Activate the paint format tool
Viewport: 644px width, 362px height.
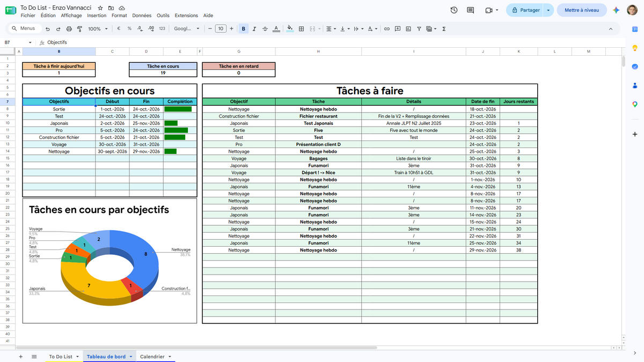pyautogui.click(x=79, y=29)
